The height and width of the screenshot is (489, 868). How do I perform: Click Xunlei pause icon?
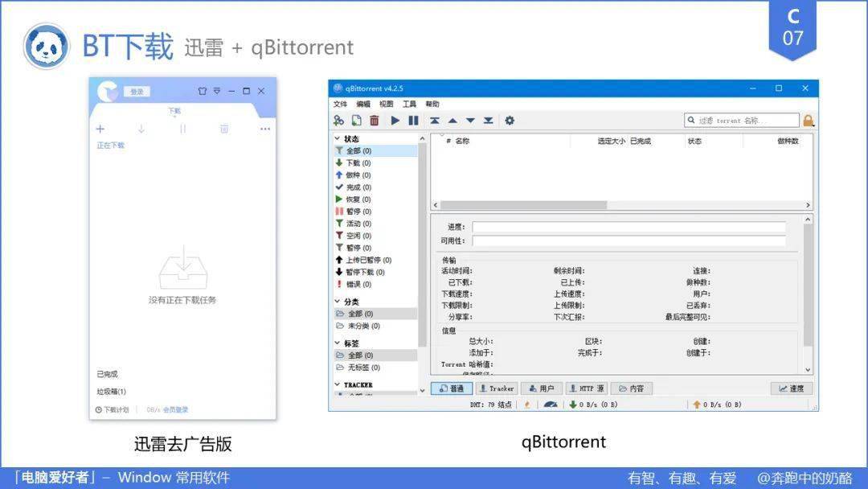tap(182, 129)
